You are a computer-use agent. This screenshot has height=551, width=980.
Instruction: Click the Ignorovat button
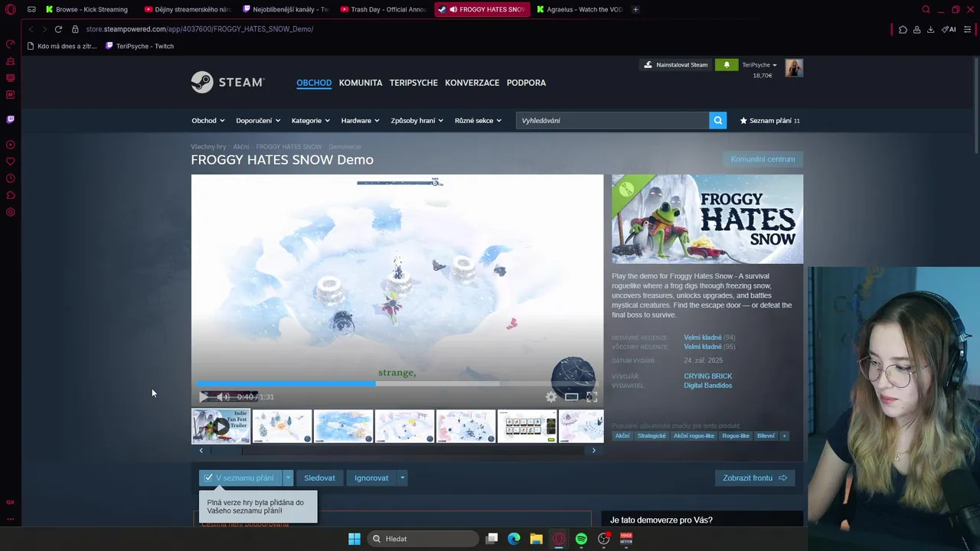click(x=371, y=478)
